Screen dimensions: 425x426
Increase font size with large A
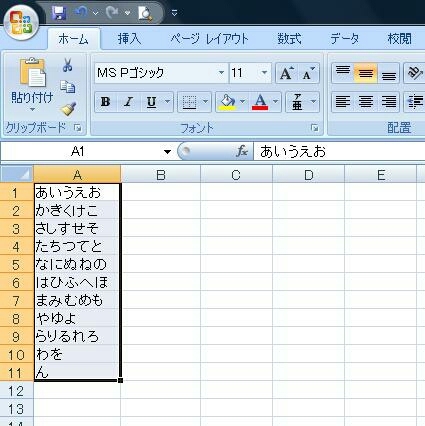point(287,73)
